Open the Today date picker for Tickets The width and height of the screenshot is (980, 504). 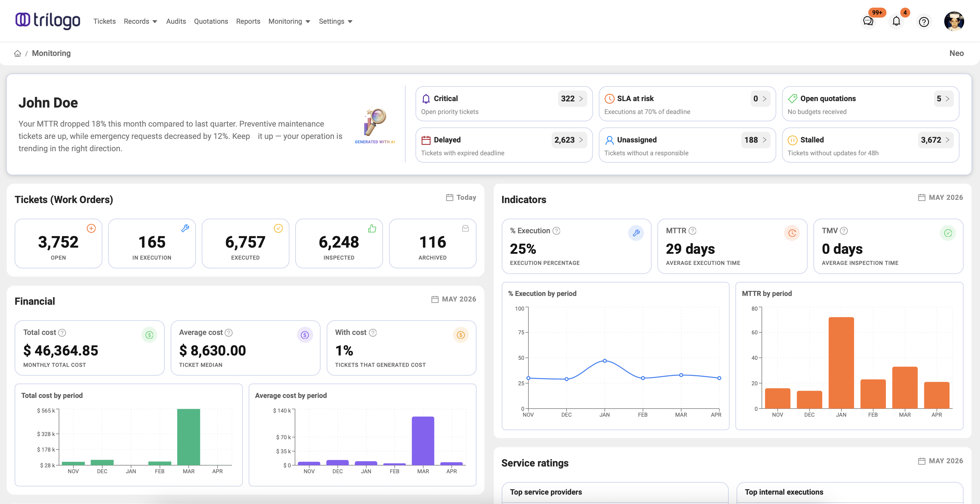[x=461, y=197]
